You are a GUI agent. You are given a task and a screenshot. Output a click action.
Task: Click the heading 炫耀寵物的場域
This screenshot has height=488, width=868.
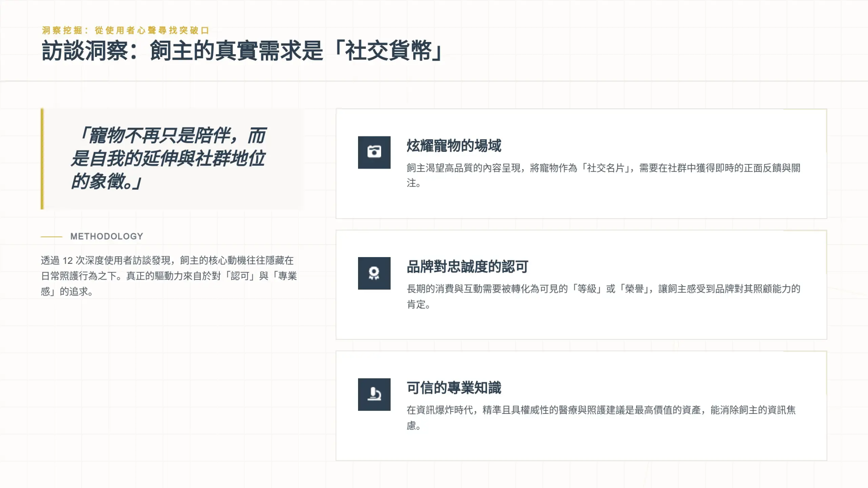(x=453, y=146)
